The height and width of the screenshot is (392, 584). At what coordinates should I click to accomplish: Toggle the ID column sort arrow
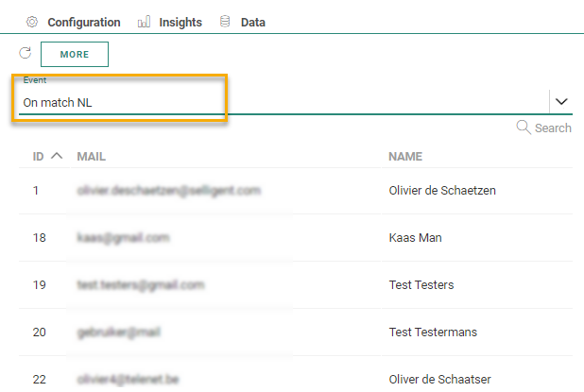[57, 156]
